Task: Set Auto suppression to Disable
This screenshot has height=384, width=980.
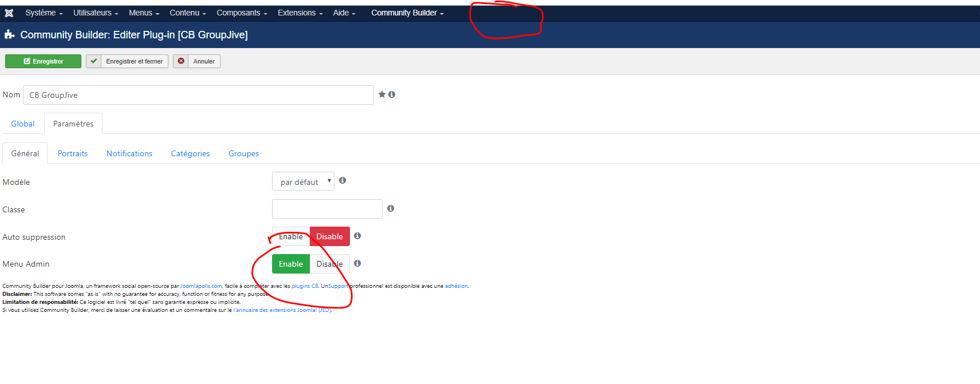Action: (330, 236)
